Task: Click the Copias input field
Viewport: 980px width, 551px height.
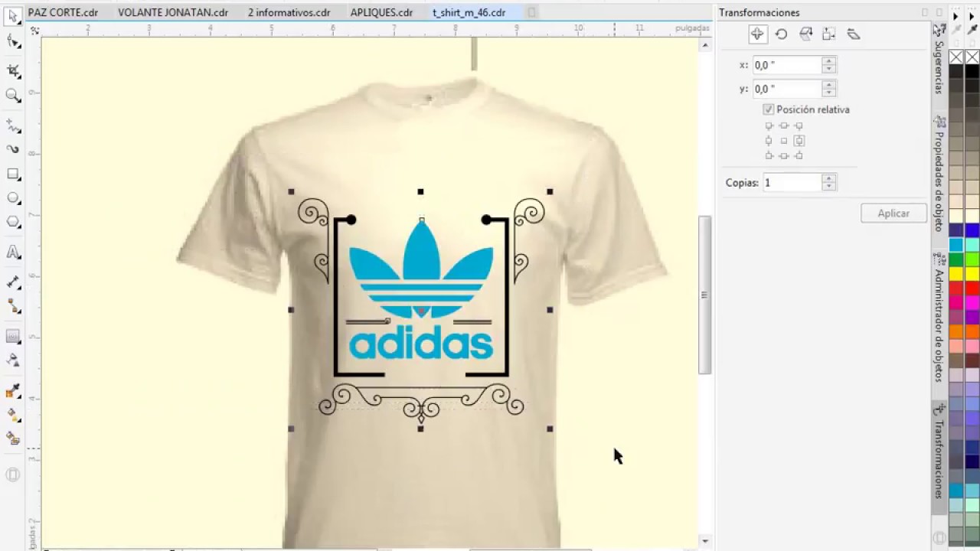Action: pos(792,182)
